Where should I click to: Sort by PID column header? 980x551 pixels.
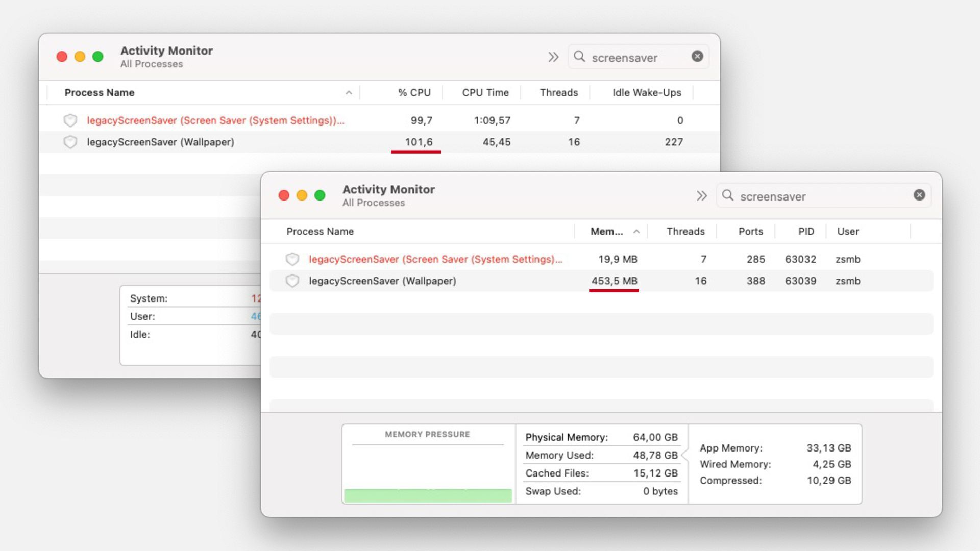(x=806, y=232)
